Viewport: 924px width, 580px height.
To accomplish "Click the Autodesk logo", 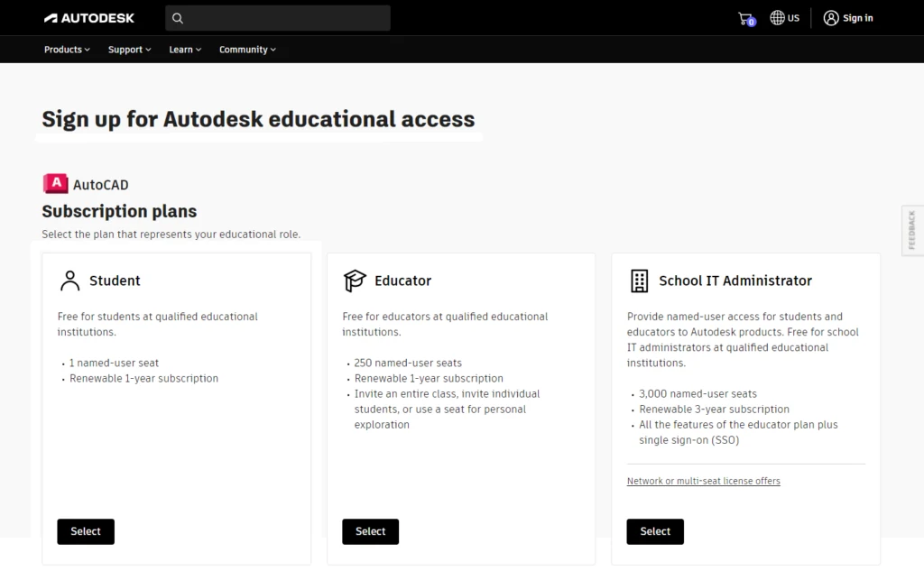I will (x=89, y=18).
